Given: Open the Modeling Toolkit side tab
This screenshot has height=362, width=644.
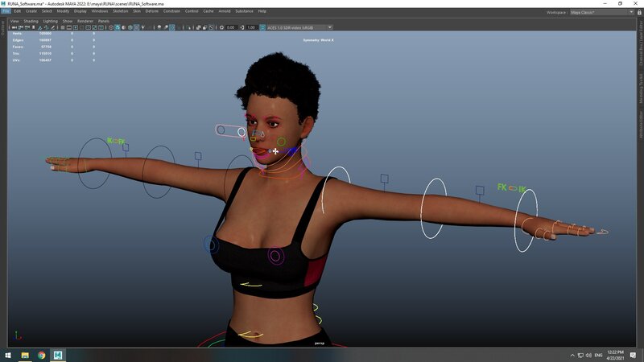Looking at the screenshot, I should coord(641,84).
